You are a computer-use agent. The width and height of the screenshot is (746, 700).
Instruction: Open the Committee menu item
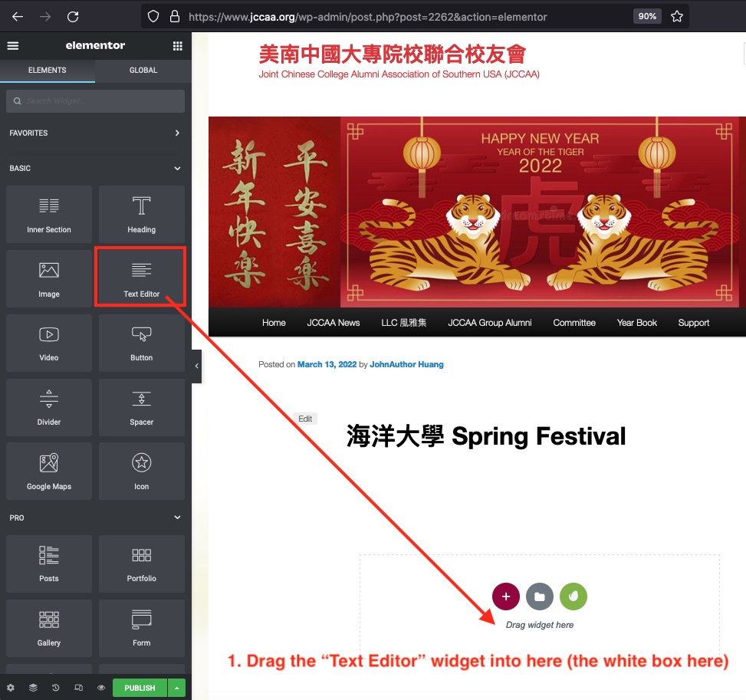coord(574,323)
